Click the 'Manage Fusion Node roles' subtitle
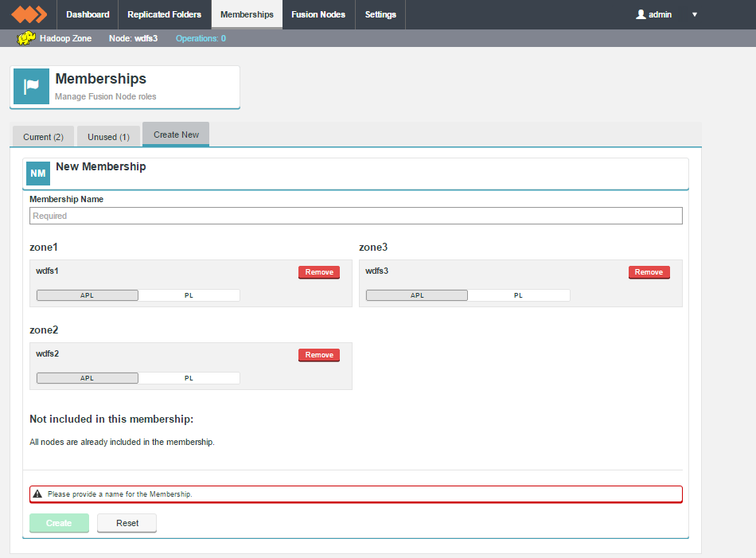This screenshot has width=756, height=558. tap(106, 96)
